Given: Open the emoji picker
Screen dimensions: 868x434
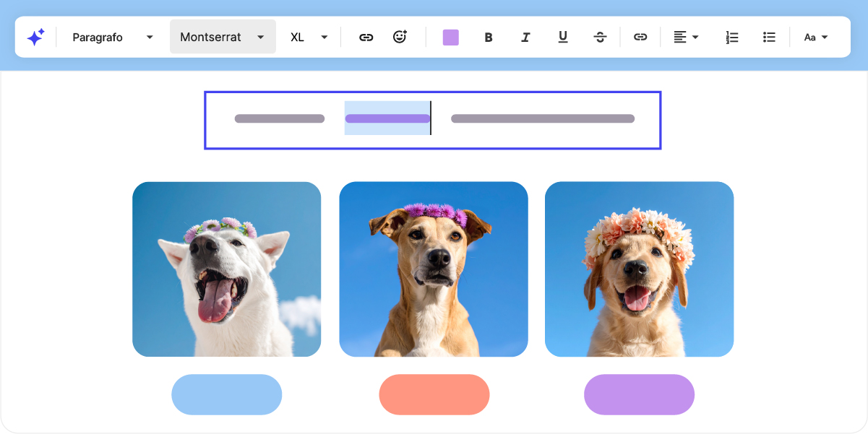Looking at the screenshot, I should pos(400,37).
